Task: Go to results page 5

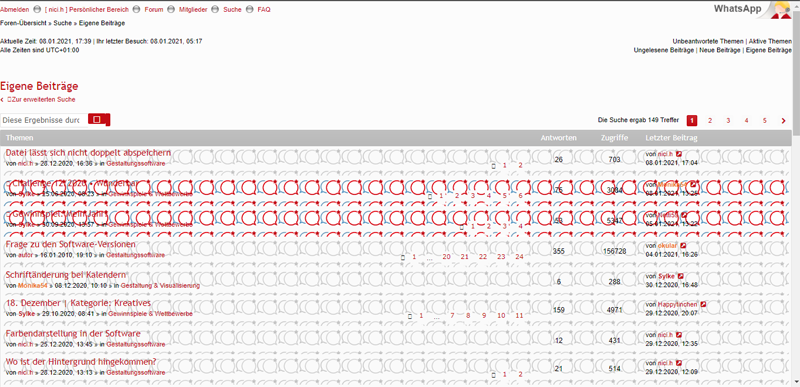Action: click(764, 121)
